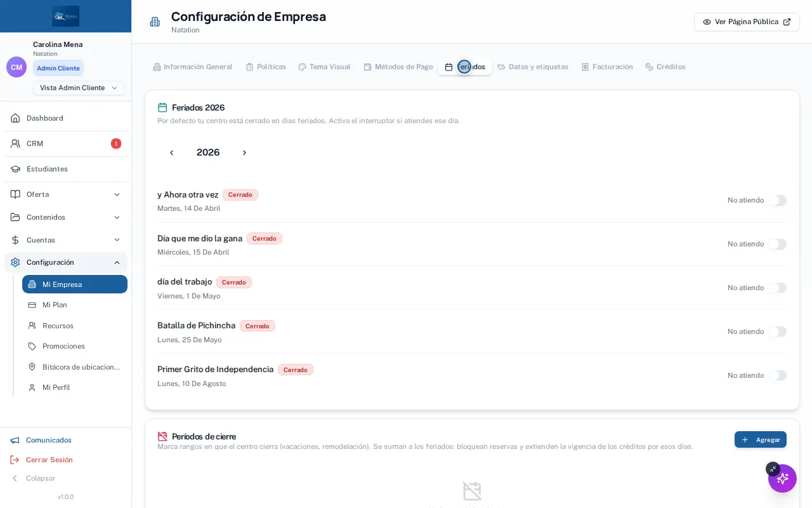Select Mi Empresa in the sidebar
812x508 pixels.
[x=75, y=284]
